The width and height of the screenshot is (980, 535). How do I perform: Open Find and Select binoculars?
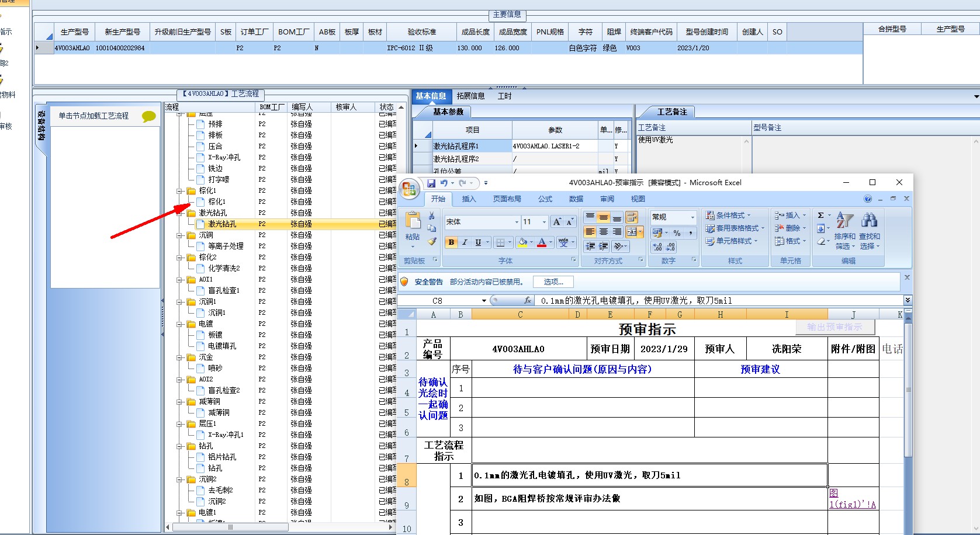point(869,230)
